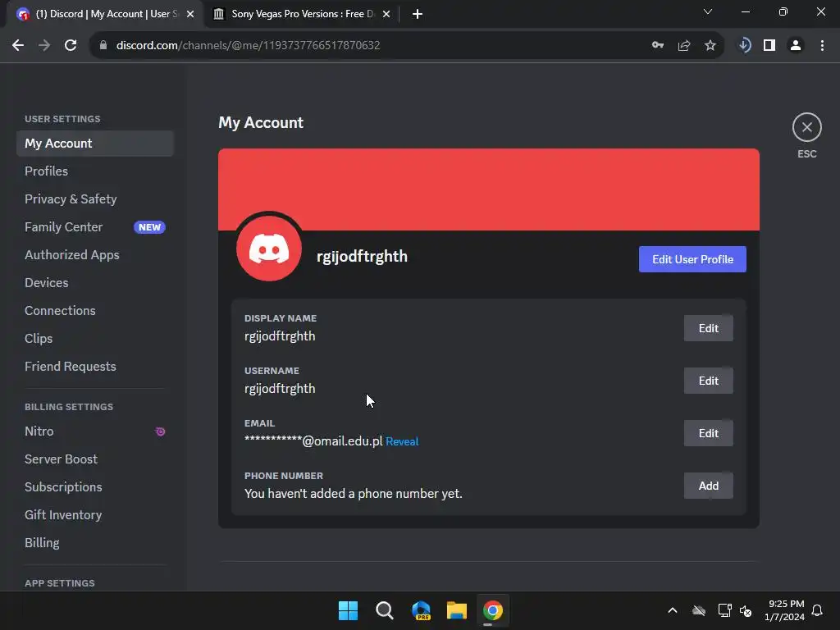Go back using browser back arrow
The image size is (840, 630).
tap(18, 46)
